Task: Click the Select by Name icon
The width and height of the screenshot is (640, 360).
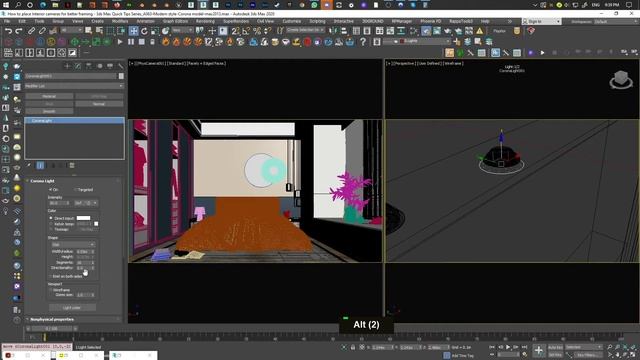Action: 99,31
